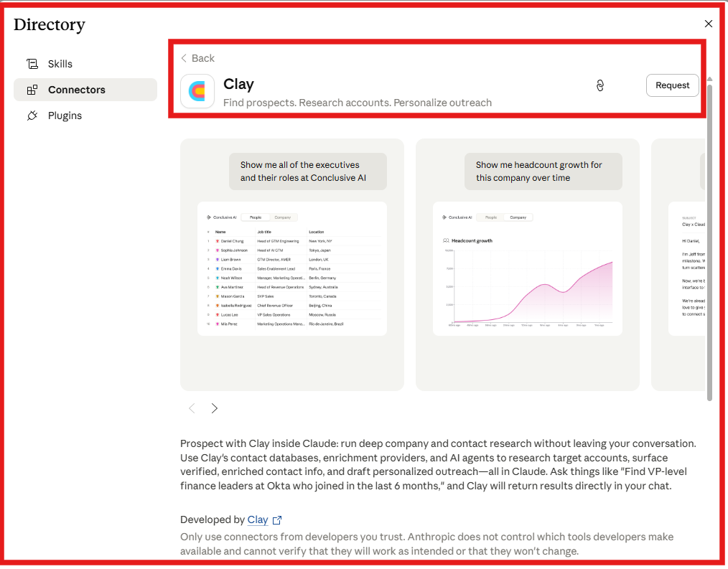Click the Clay connector title text
The height and width of the screenshot is (569, 728).
tap(238, 84)
